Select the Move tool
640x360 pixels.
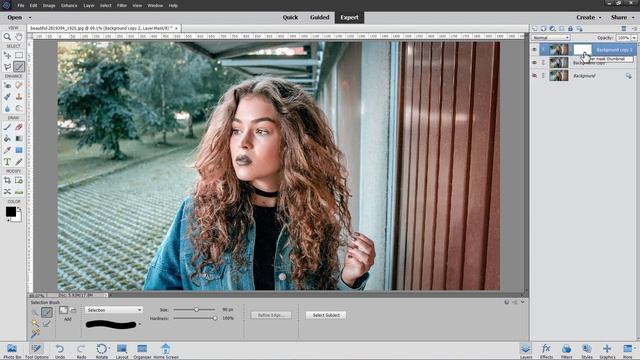[x=7, y=55]
